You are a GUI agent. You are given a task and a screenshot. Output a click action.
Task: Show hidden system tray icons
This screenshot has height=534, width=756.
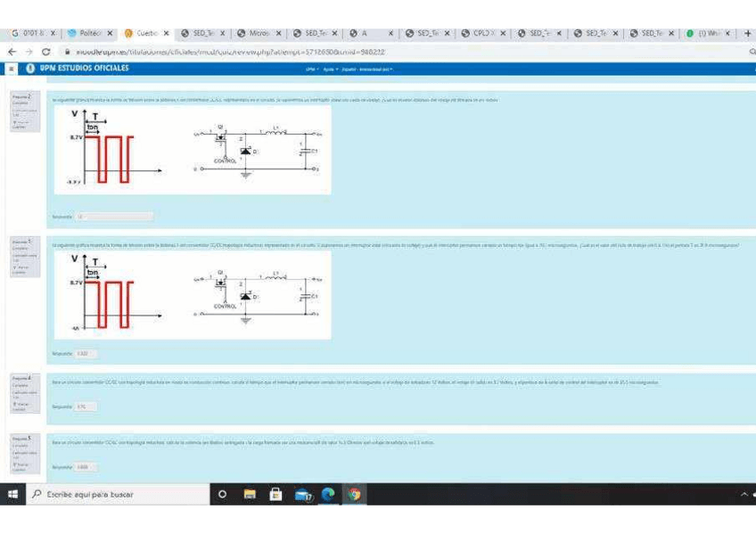pyautogui.click(x=744, y=493)
